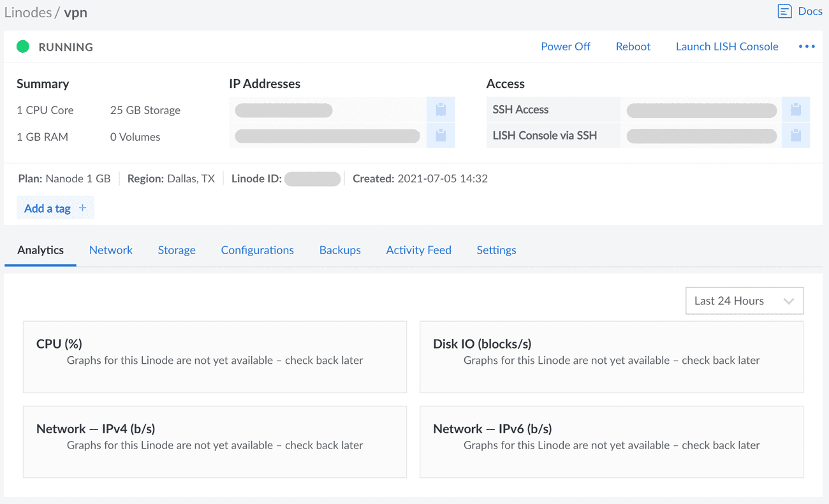Open the ellipsis actions menu

pos(807,46)
